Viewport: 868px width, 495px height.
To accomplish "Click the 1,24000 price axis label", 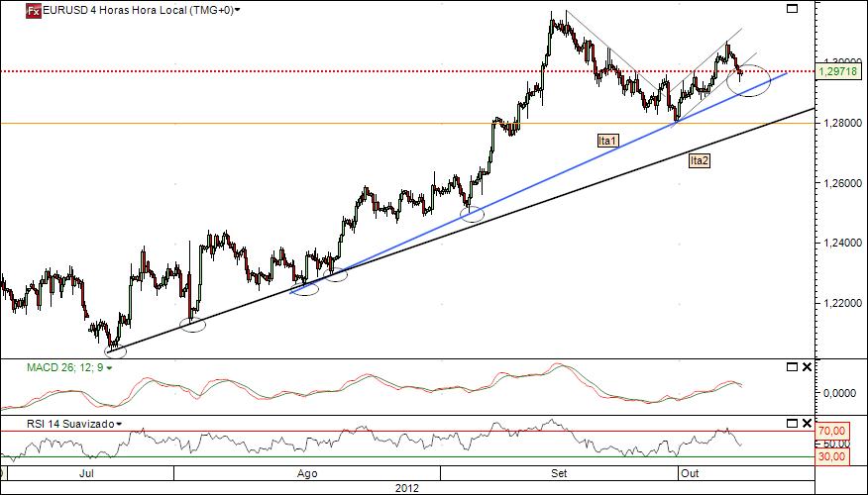I will (x=843, y=243).
